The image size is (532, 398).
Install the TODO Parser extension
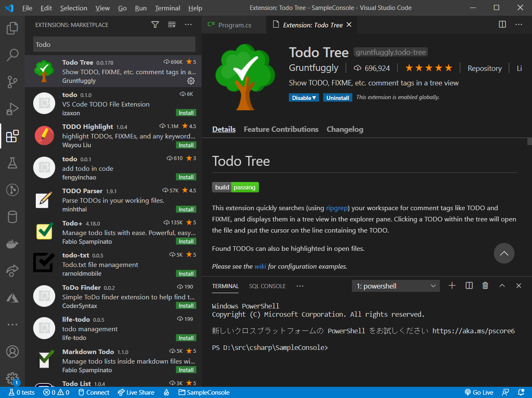(186, 209)
